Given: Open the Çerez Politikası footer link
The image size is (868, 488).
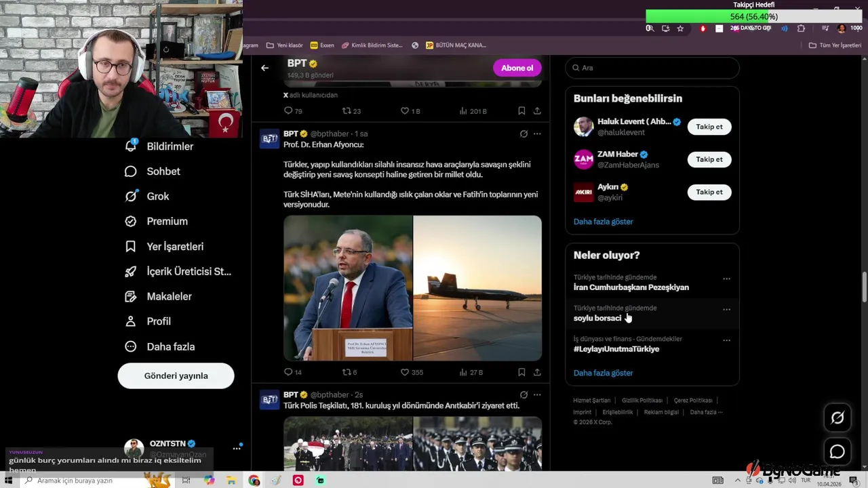Looking at the screenshot, I should [693, 401].
